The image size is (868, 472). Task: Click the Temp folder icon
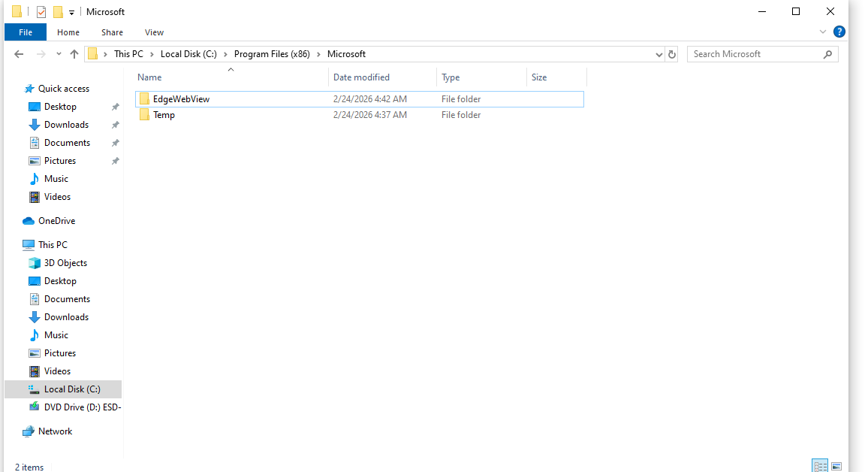tap(144, 115)
